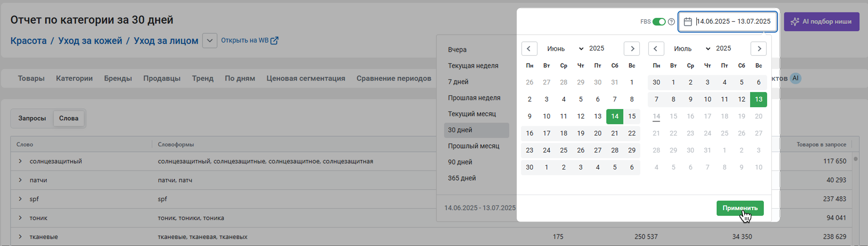Viewport: 868px width, 246px height.
Task: Toggle the FBS switch
Action: point(659,21)
